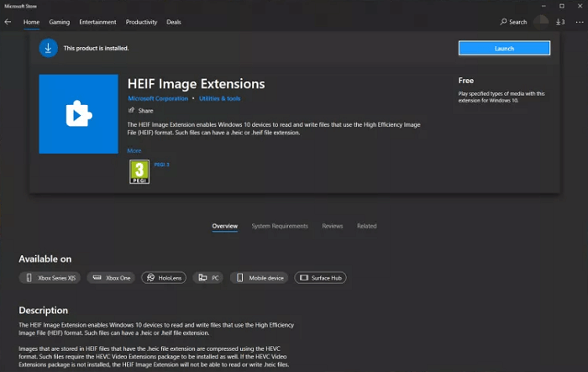Screen dimensions: 588x372
Task: Open Microsoft Corporation publisher page
Action: click(158, 98)
